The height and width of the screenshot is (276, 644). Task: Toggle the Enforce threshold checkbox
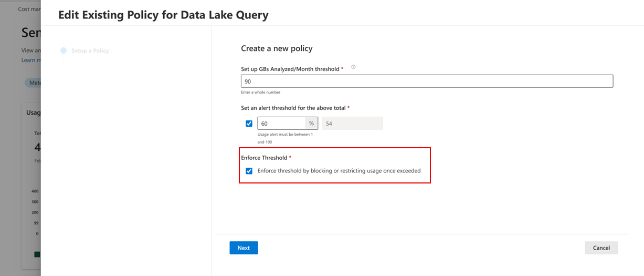pos(249,171)
